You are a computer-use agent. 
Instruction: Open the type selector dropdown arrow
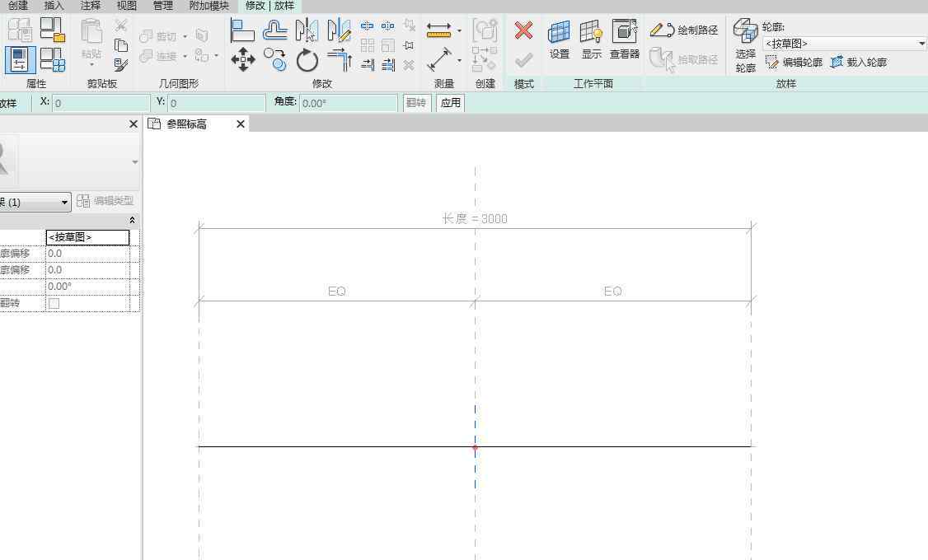click(x=135, y=162)
